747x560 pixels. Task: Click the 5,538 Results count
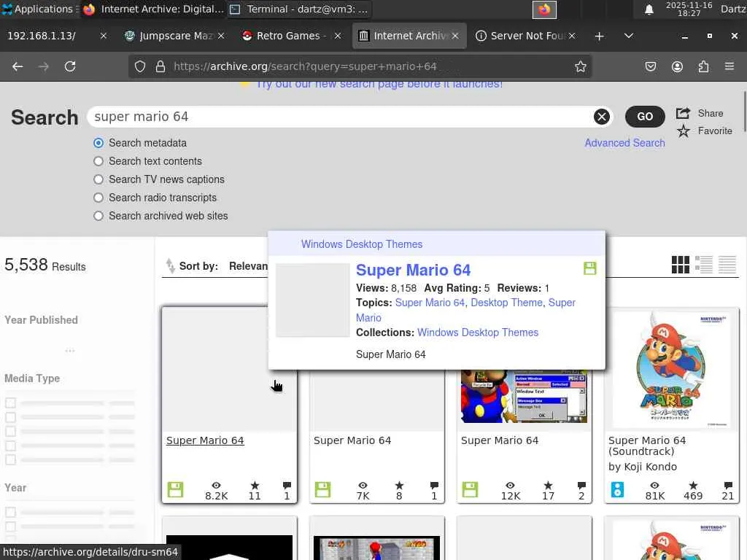click(44, 265)
